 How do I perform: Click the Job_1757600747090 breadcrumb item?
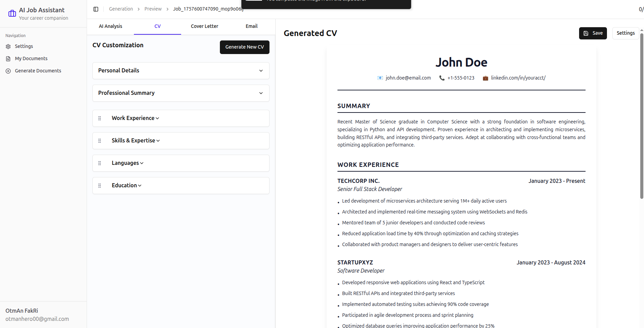click(x=208, y=9)
